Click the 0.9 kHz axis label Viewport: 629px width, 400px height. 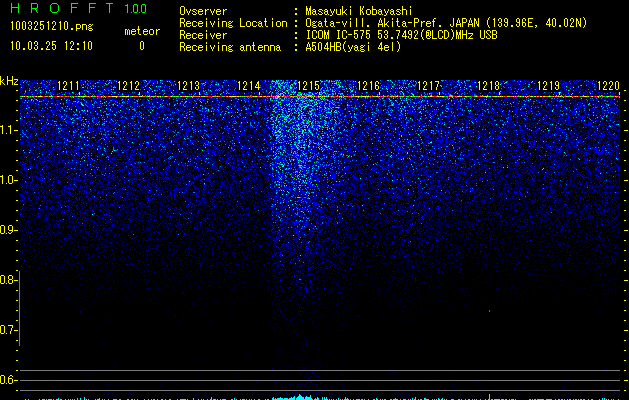click(x=8, y=230)
